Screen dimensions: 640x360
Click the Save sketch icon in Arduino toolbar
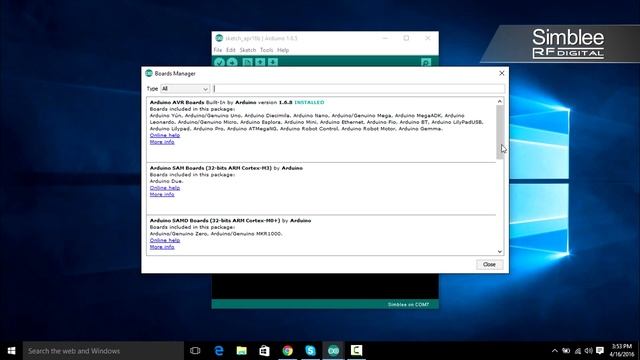[x=273, y=62]
